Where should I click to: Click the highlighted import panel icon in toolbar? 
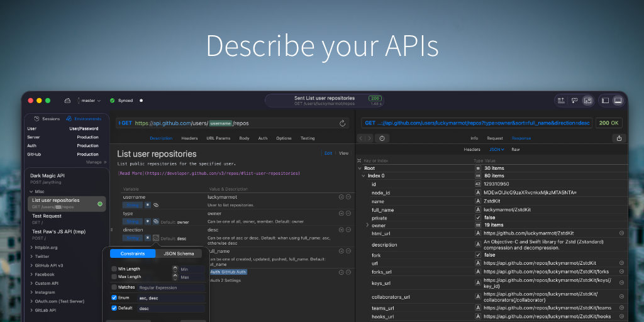[x=588, y=100]
